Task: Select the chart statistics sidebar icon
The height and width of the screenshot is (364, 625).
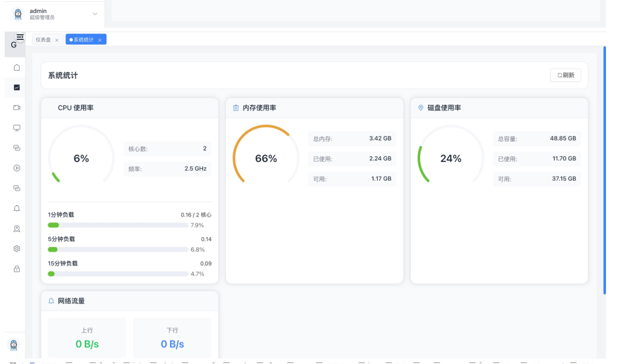Action: [17, 87]
